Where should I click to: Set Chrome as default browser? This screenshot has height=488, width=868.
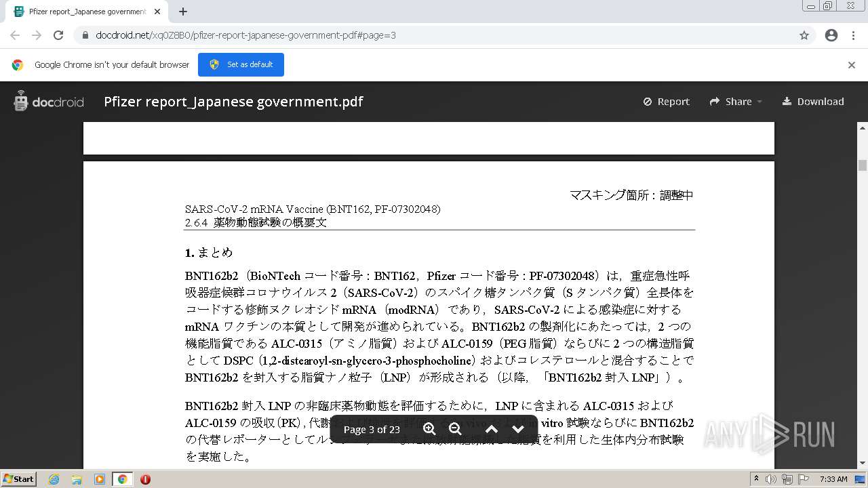click(241, 64)
